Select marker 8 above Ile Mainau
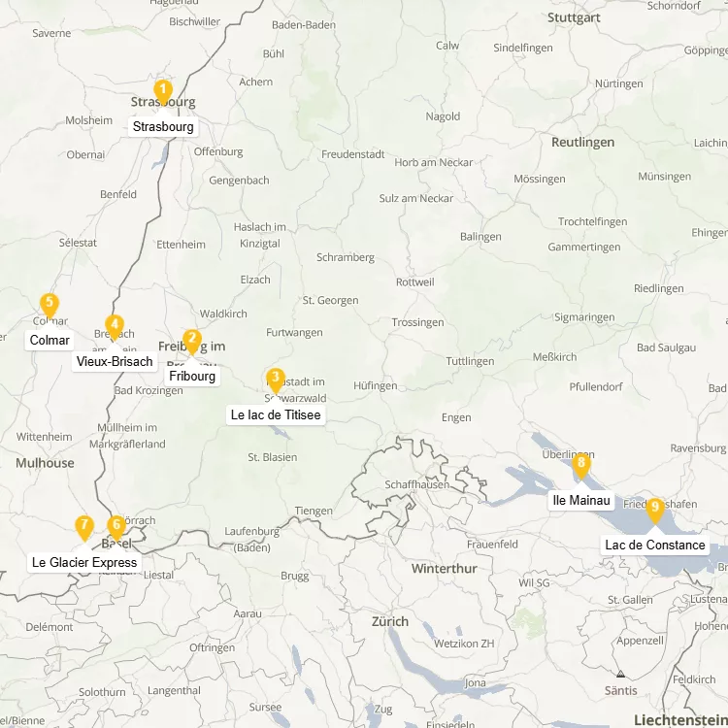Screen dimensions: 728x728 (581, 466)
